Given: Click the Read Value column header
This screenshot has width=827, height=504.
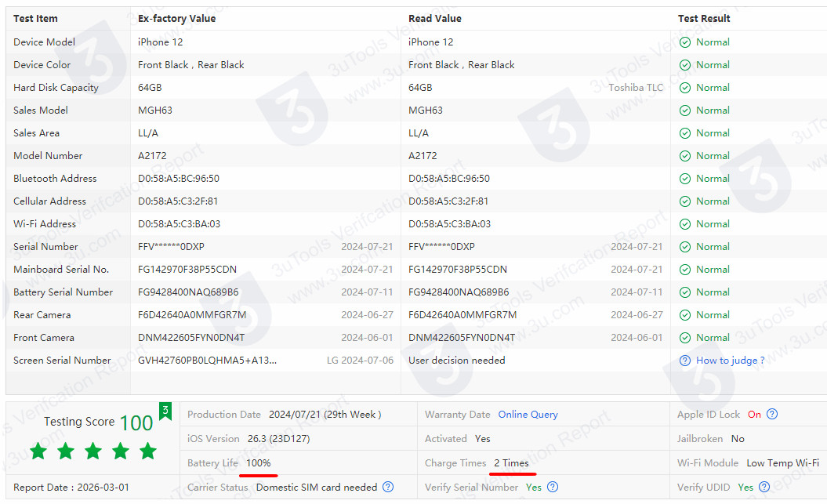Looking at the screenshot, I should click(x=435, y=18).
